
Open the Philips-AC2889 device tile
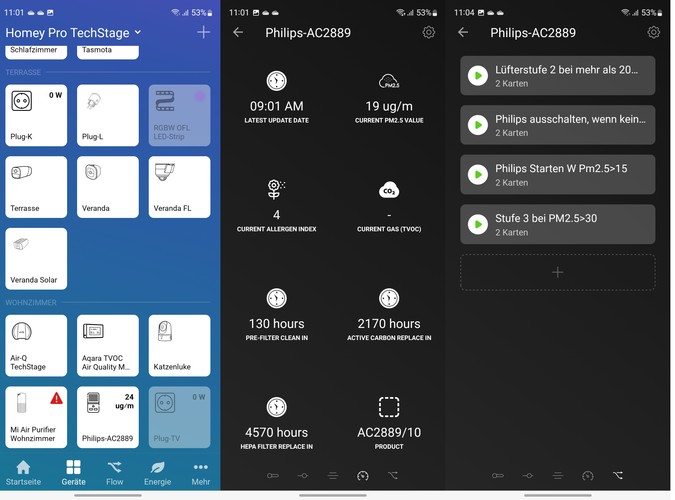pyautogui.click(x=108, y=417)
